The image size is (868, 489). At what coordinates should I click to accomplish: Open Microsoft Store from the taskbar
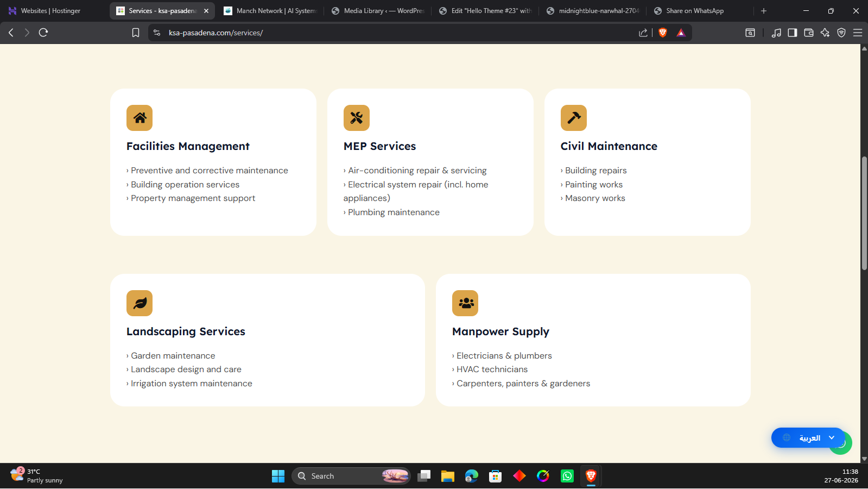tap(495, 476)
